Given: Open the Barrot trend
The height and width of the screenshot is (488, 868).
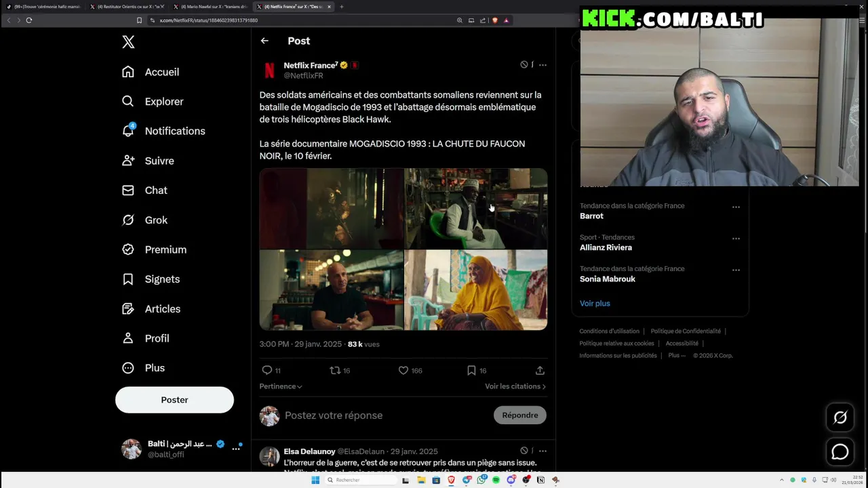Looking at the screenshot, I should click(591, 216).
